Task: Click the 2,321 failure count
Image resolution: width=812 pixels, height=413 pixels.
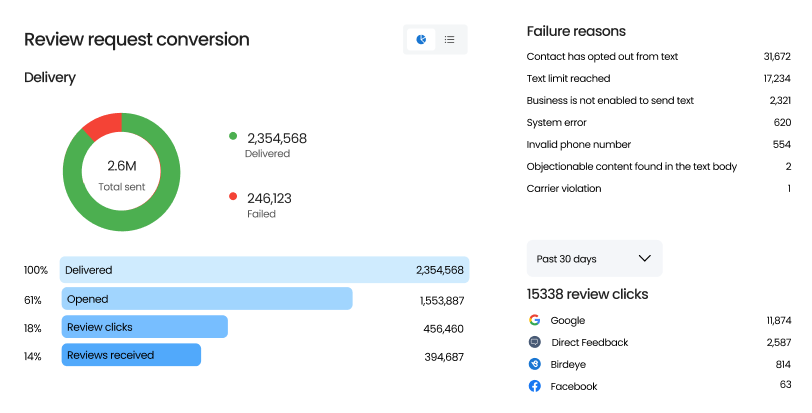Action: (780, 100)
